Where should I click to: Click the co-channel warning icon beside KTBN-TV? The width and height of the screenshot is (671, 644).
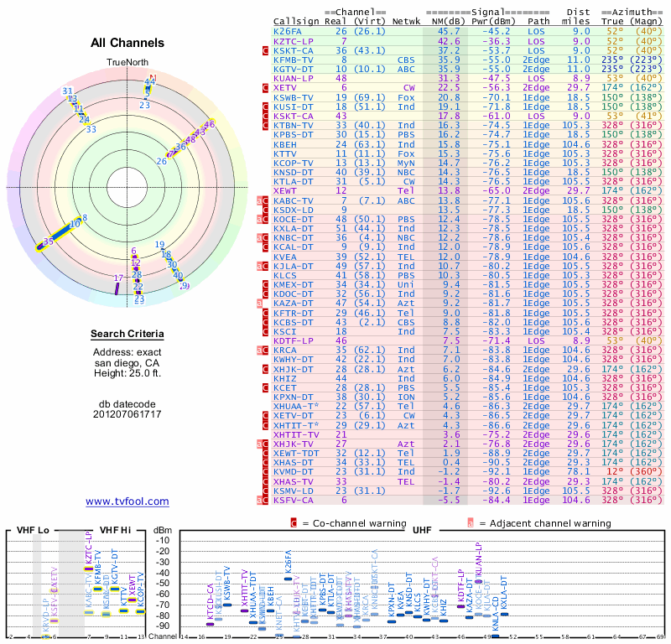coord(265,126)
